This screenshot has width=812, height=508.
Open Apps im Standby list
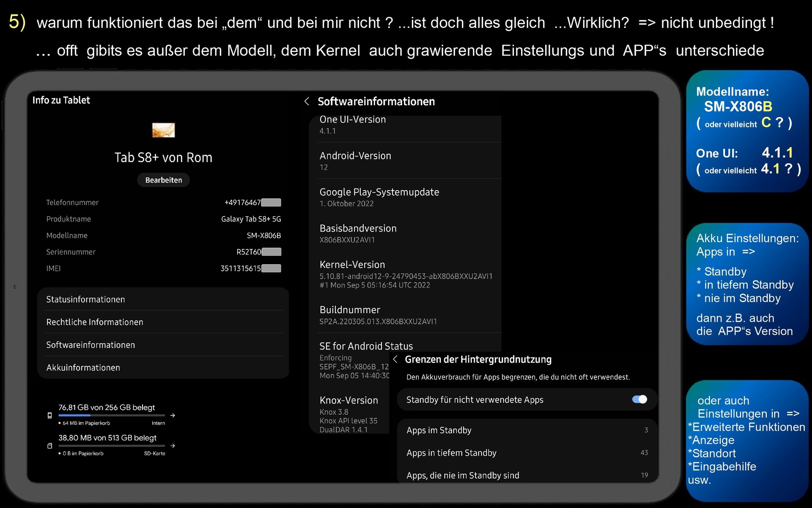527,430
